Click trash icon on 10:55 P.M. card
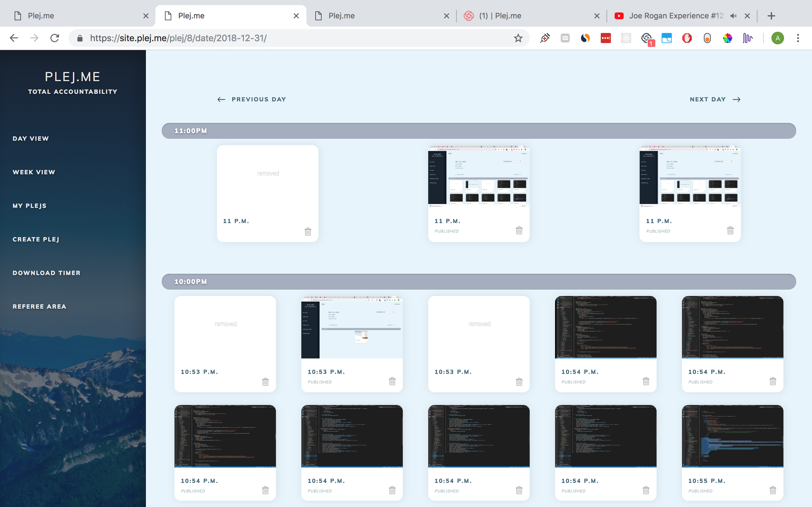Image resolution: width=812 pixels, height=507 pixels. pos(772,490)
